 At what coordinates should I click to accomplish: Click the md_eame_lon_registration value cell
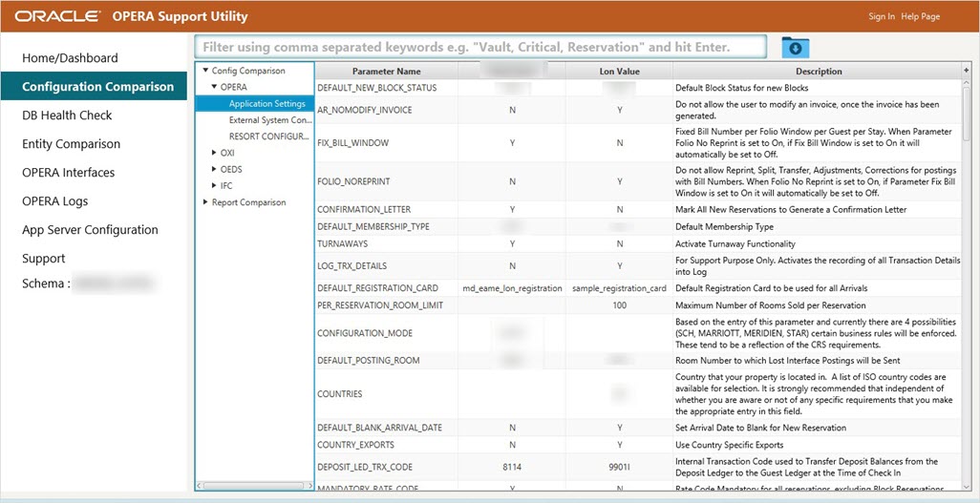pyautogui.click(x=512, y=288)
